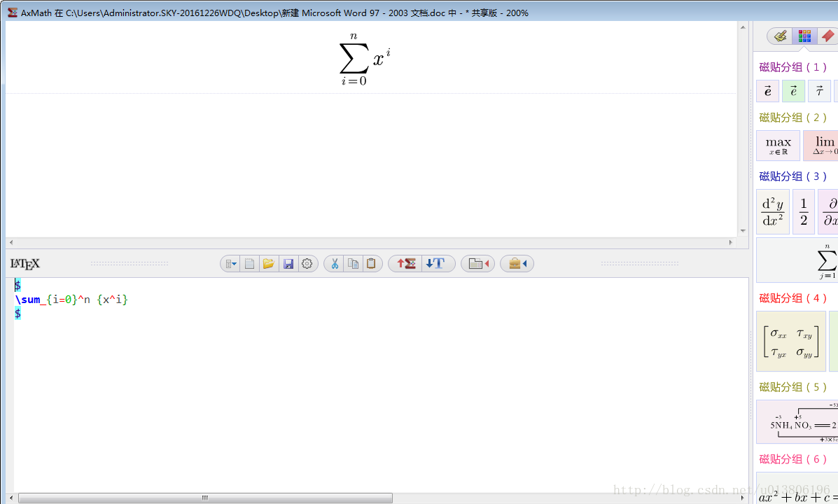Insert the stress tensor matrix tile
The image size is (838, 504).
pos(792,342)
